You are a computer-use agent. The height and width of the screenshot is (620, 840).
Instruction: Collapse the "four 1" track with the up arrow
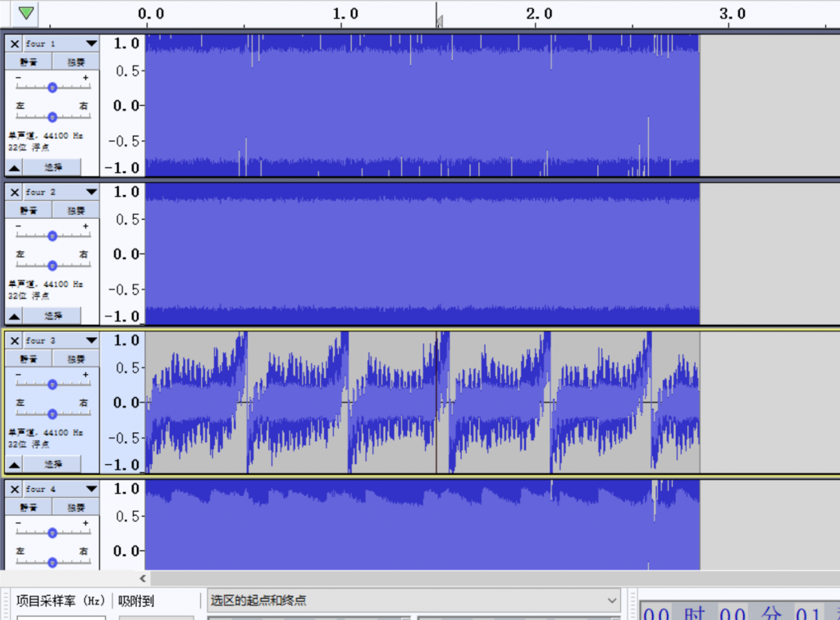click(14, 167)
